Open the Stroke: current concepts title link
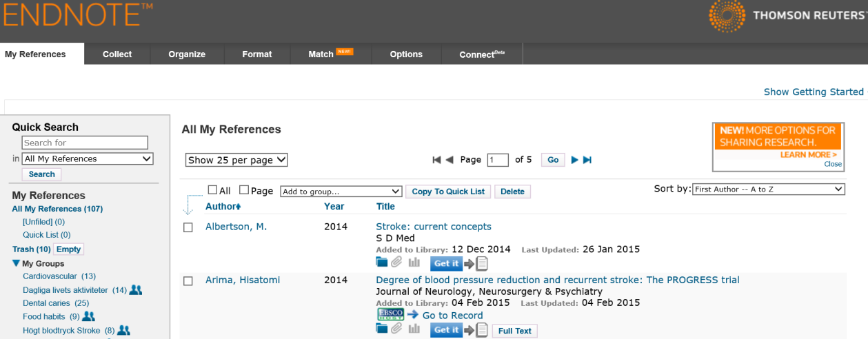The height and width of the screenshot is (339, 868). 434,227
